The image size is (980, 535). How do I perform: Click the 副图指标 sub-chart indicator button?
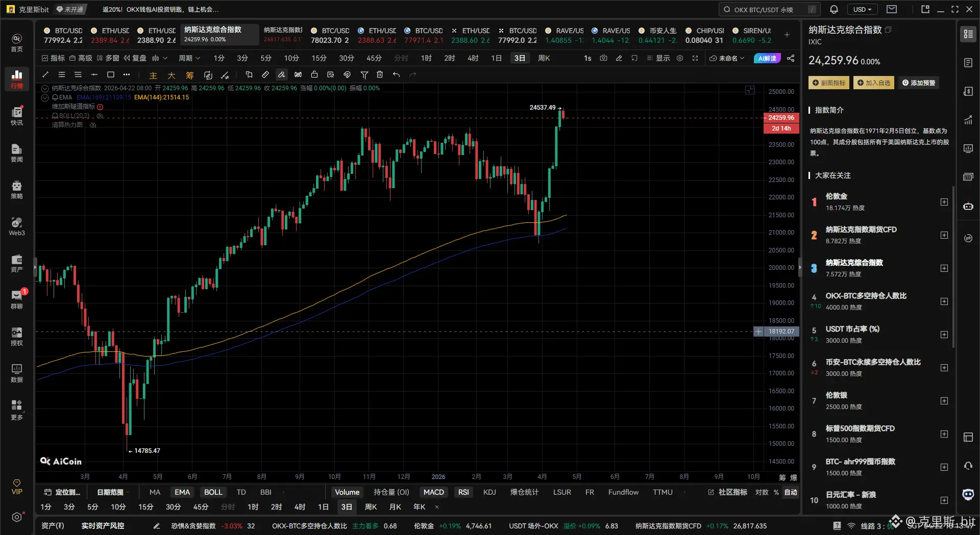[x=828, y=83]
